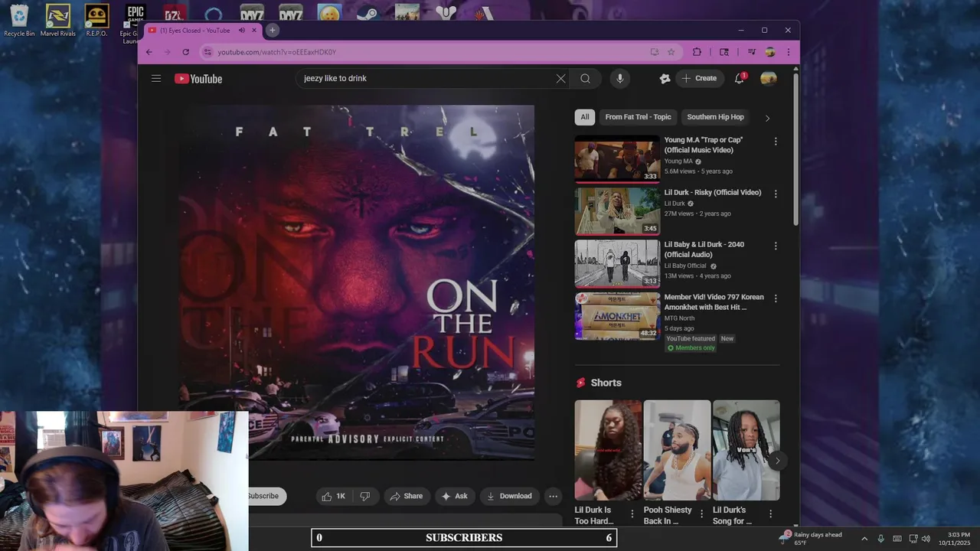Open more options for Lil Durk Risky
This screenshot has width=980, height=551.
coord(776,194)
